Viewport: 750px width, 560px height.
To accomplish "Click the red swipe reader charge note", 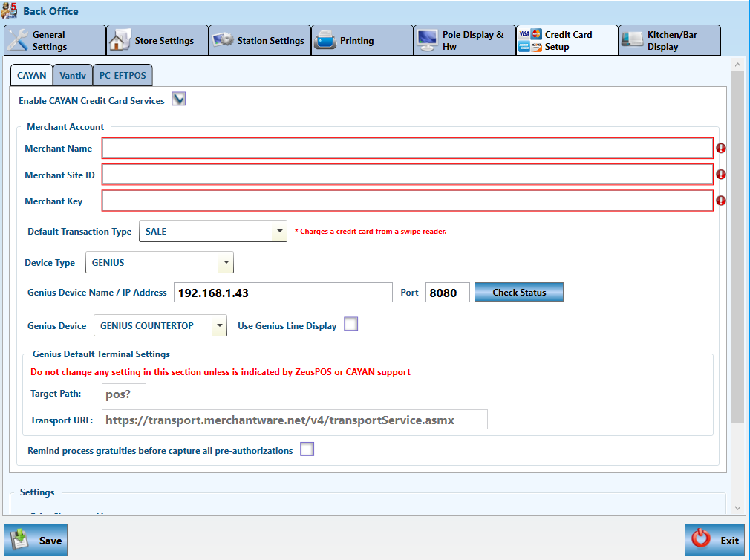I will [371, 232].
